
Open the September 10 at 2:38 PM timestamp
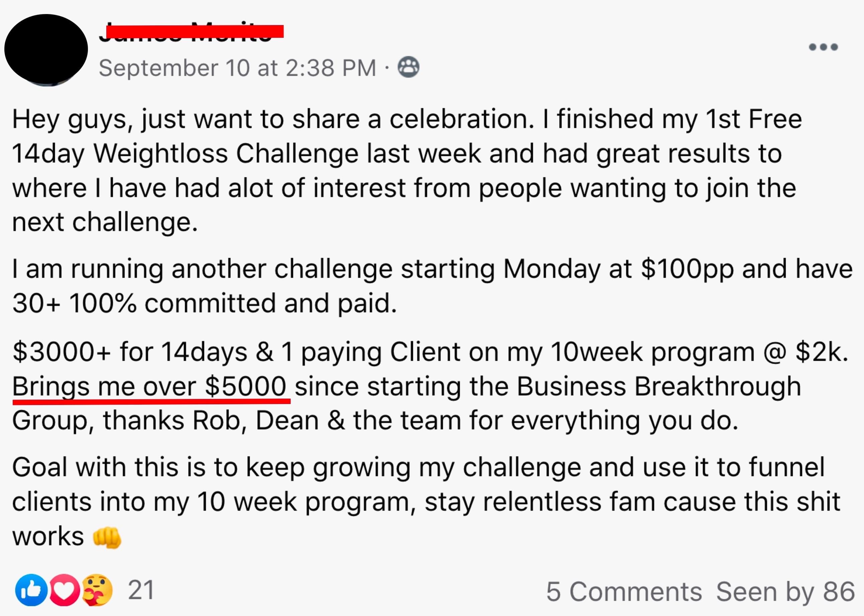click(x=237, y=68)
